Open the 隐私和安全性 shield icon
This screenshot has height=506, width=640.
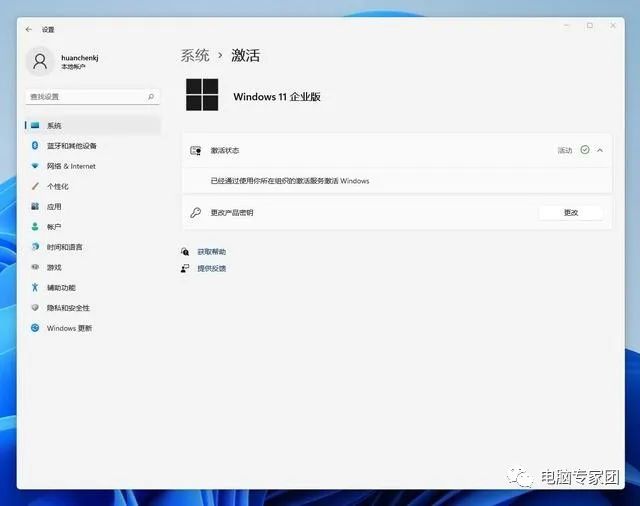coord(35,307)
